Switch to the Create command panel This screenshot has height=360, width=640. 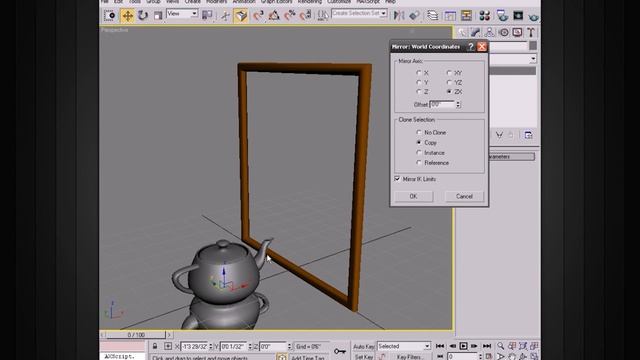point(462,32)
